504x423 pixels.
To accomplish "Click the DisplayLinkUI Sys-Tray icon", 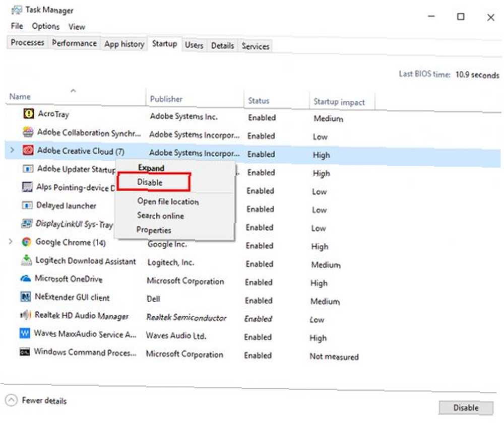I will pyautogui.click(x=27, y=223).
